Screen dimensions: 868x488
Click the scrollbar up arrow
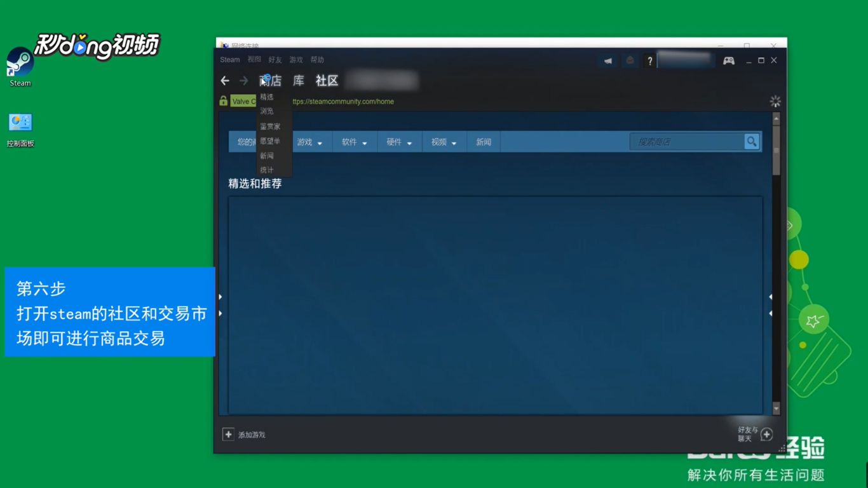(x=776, y=119)
